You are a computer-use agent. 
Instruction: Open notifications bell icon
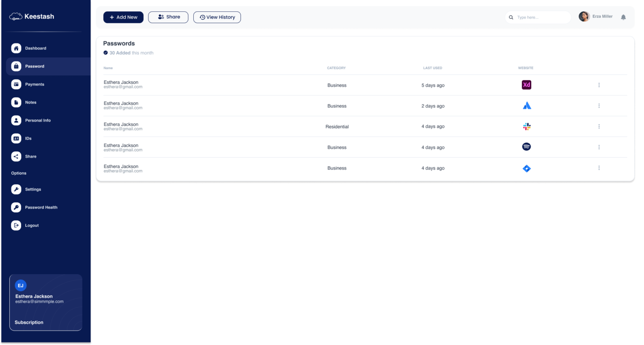pyautogui.click(x=623, y=18)
